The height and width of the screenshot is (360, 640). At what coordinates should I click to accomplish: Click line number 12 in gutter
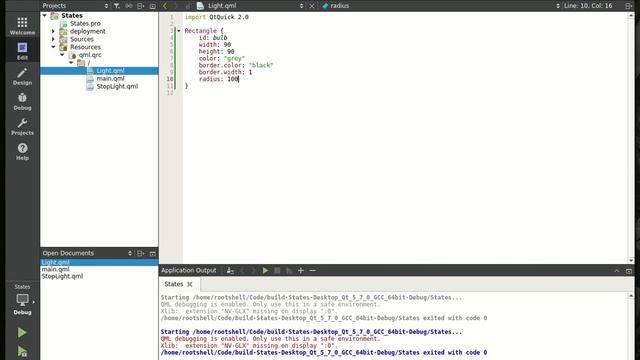(170, 93)
